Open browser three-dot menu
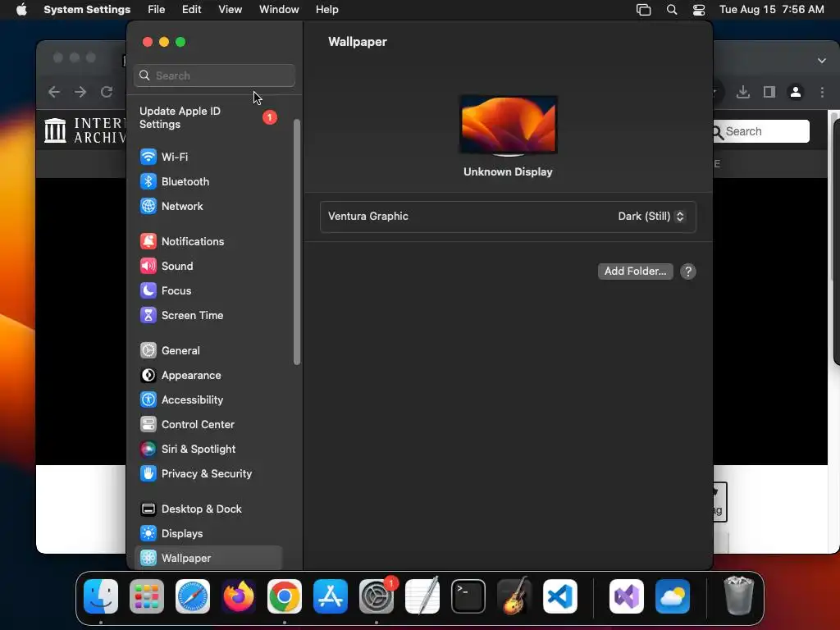This screenshot has height=630, width=840. [822, 92]
